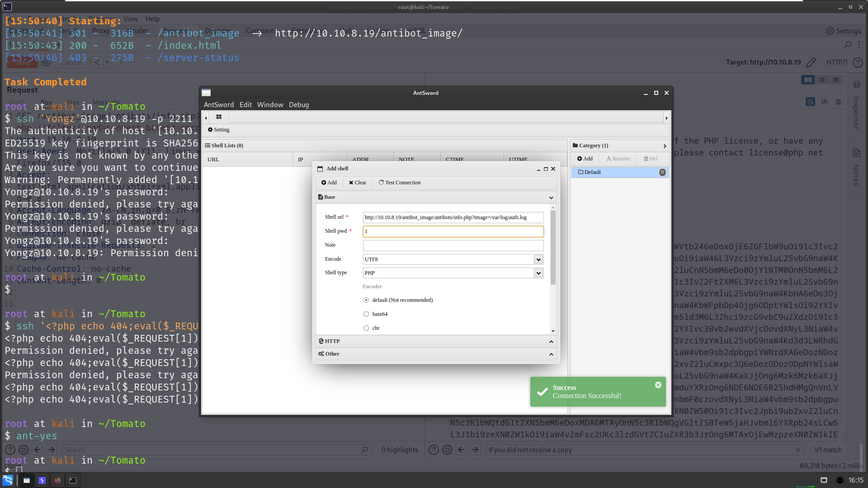Image resolution: width=868 pixels, height=488 pixels.
Task: Open Burp Repeater help icon near HTTP/1
Action: pos(857,62)
